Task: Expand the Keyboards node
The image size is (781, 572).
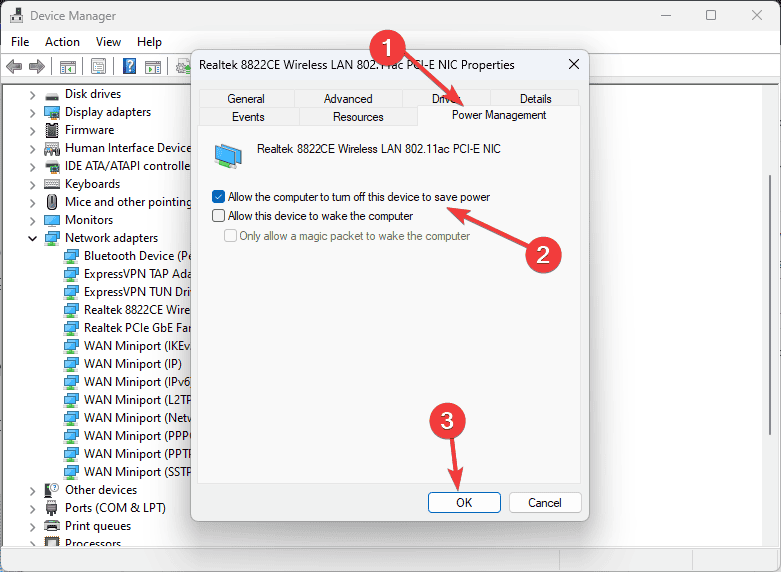Action: click(x=32, y=184)
